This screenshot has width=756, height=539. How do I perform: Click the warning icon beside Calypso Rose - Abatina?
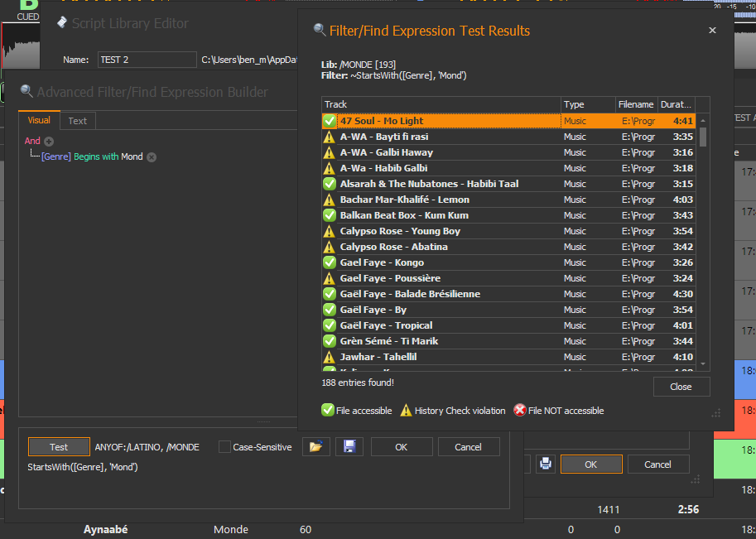(x=329, y=247)
